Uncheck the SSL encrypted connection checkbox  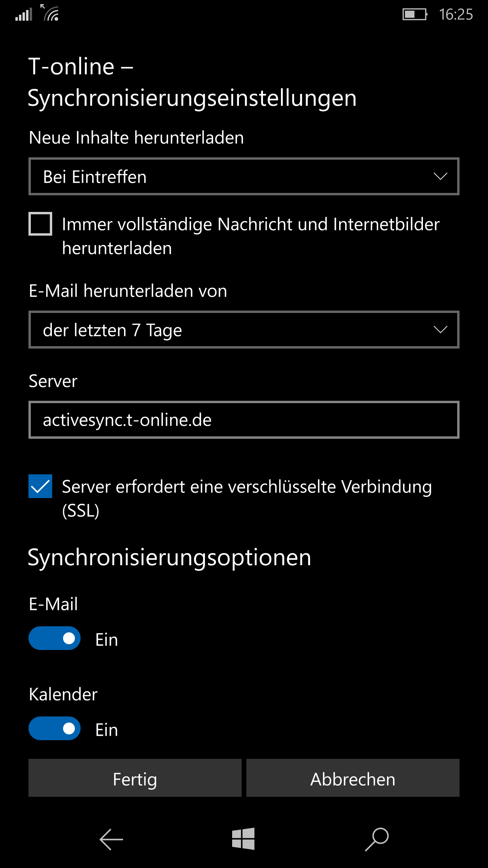click(x=40, y=486)
